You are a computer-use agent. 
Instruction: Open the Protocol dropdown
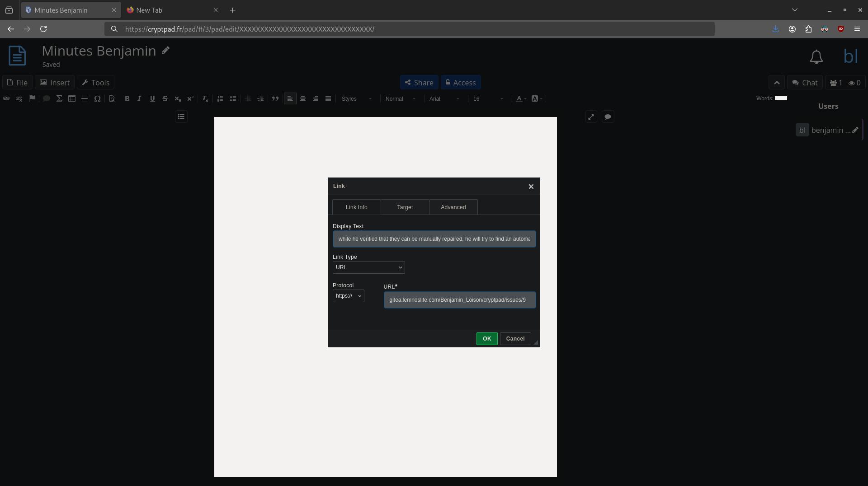pyautogui.click(x=348, y=296)
